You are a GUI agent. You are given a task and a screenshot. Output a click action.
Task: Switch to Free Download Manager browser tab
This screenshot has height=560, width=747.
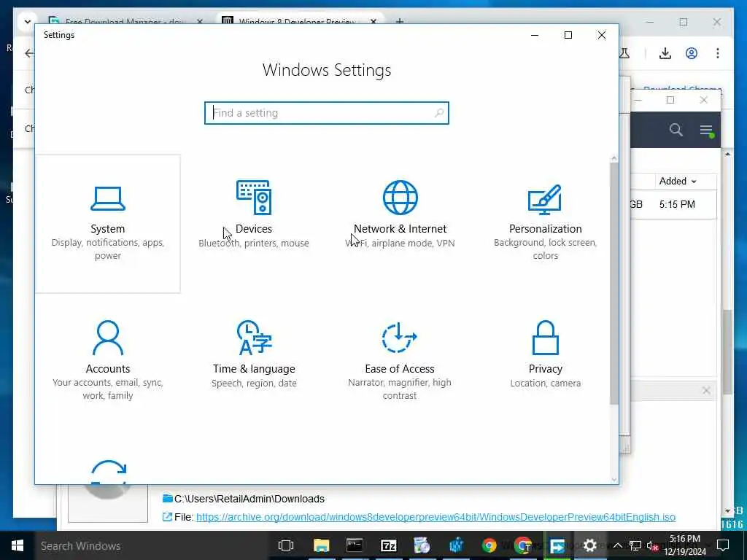coord(126,21)
